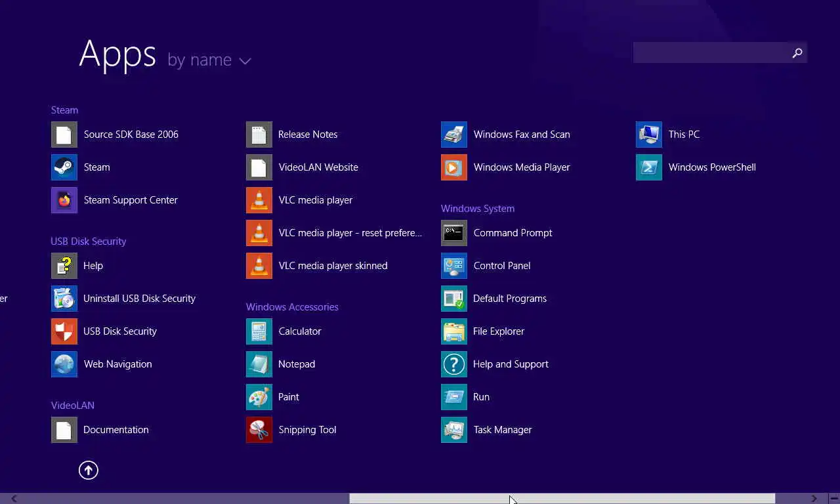The height and width of the screenshot is (504, 840).
Task: Click the 'Uninstall USB Disk Security' label
Action: [139, 299]
